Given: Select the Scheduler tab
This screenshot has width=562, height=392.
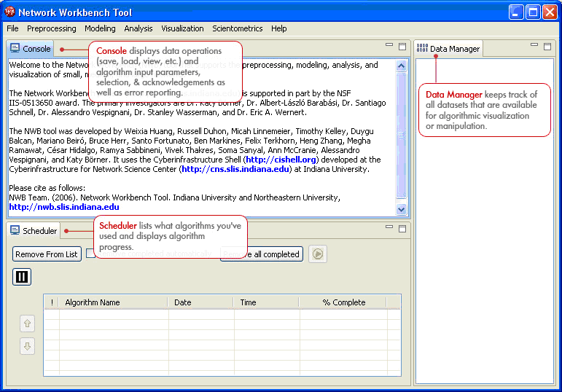Looking at the screenshot, I should coord(34,231).
